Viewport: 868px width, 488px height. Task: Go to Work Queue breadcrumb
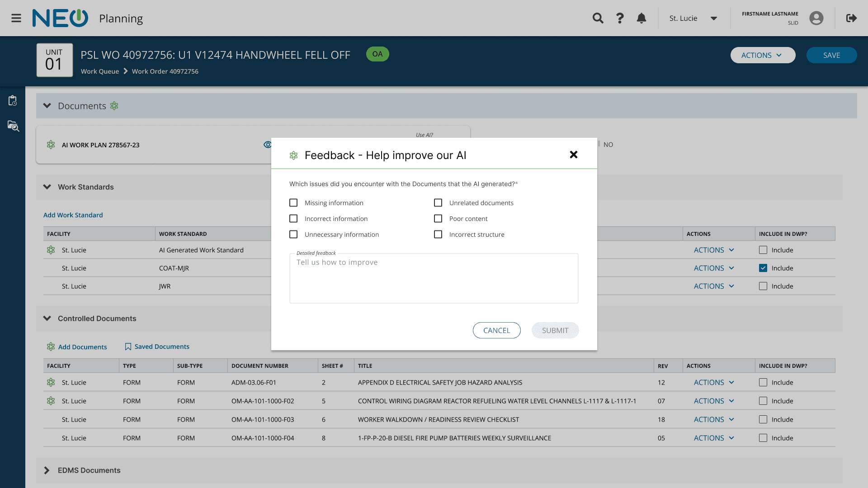pos(100,71)
